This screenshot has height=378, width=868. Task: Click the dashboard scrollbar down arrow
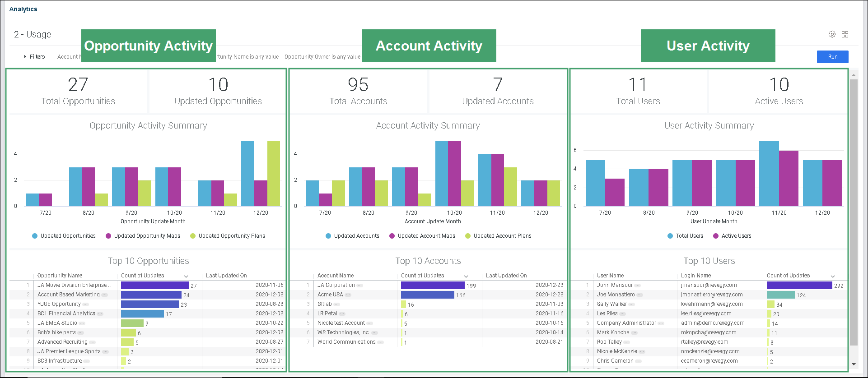[854, 364]
